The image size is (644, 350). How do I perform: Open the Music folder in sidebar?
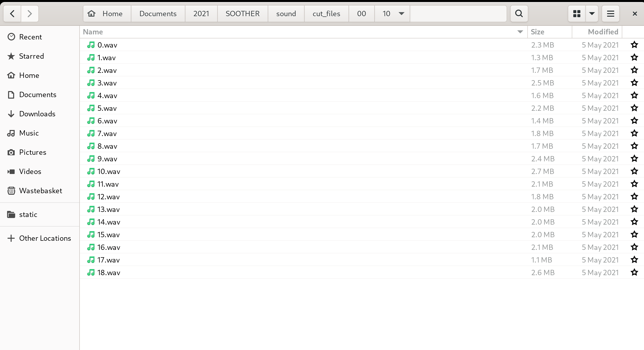29,133
